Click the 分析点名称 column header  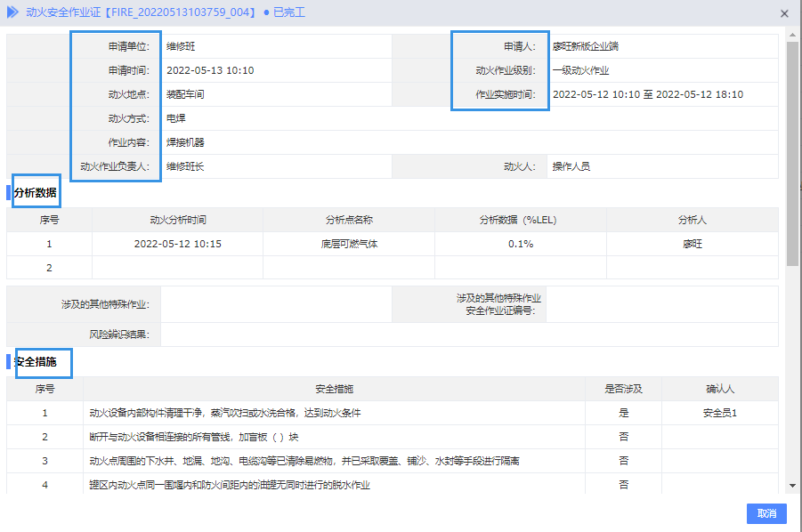click(349, 221)
